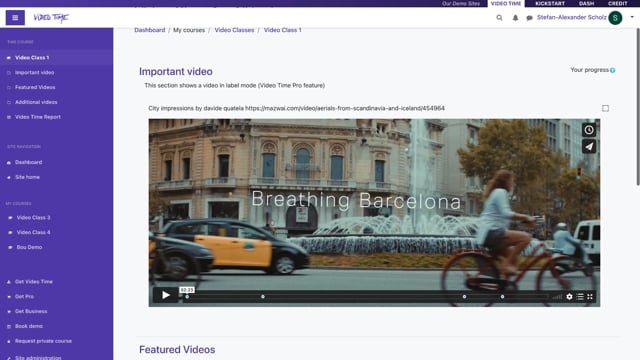Click Dashboard breadcrumb link

[x=149, y=30]
